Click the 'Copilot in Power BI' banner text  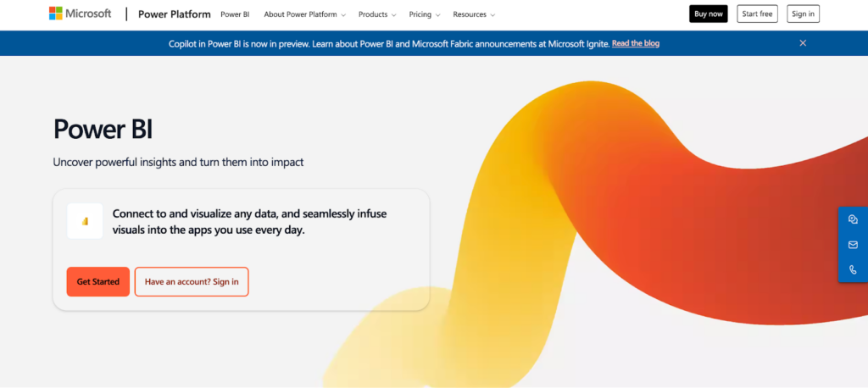tap(389, 43)
